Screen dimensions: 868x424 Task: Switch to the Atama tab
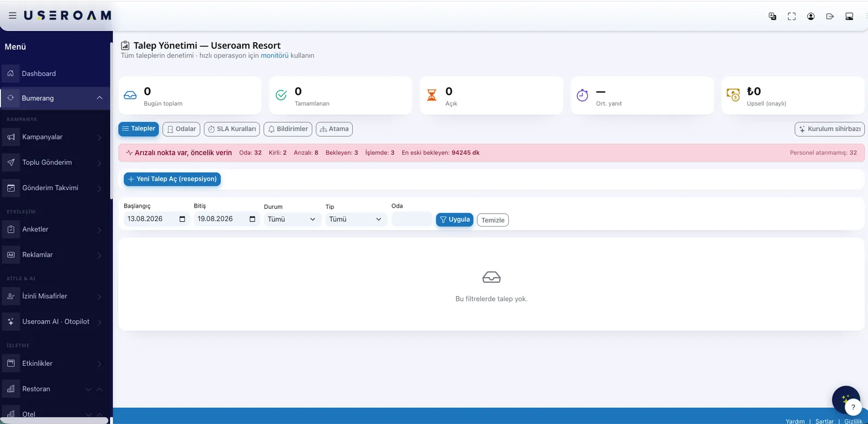pyautogui.click(x=334, y=129)
